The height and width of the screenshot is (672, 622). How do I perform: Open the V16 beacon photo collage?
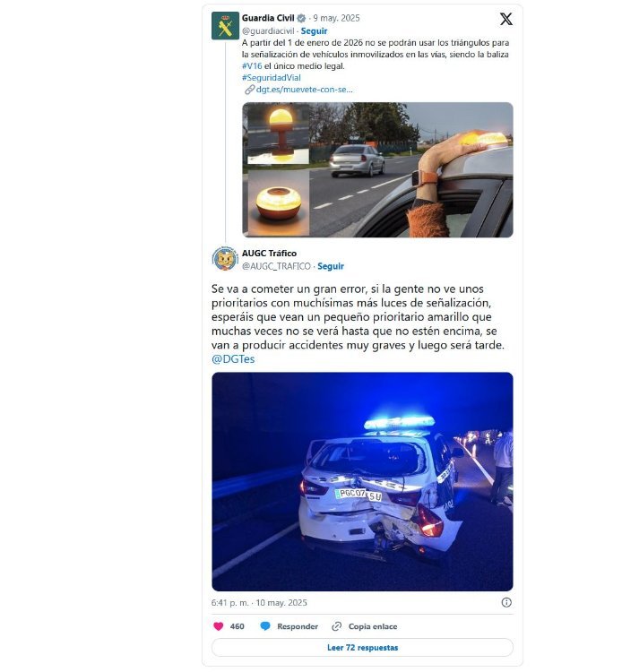(x=377, y=169)
